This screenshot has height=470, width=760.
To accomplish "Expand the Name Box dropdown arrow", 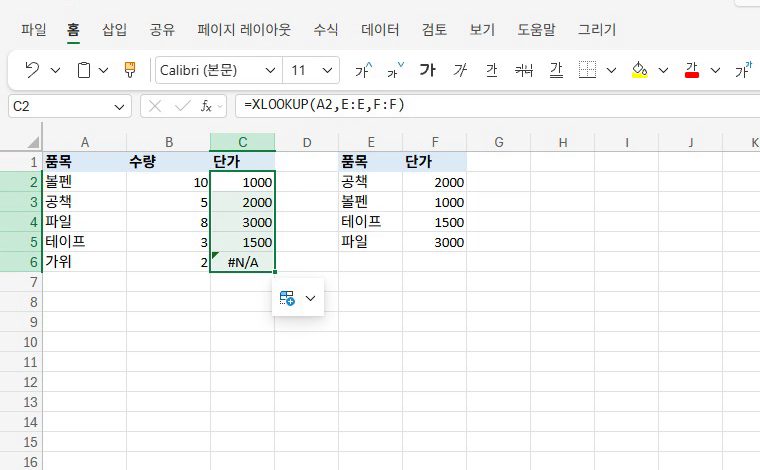I will (119, 107).
